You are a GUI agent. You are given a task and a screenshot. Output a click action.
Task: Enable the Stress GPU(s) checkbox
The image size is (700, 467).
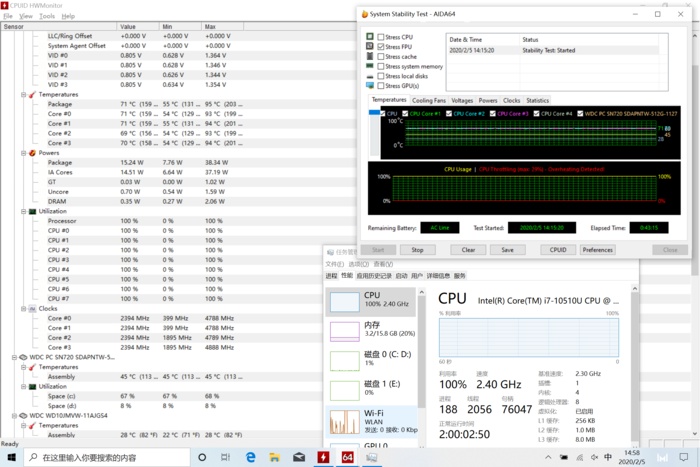coord(381,86)
